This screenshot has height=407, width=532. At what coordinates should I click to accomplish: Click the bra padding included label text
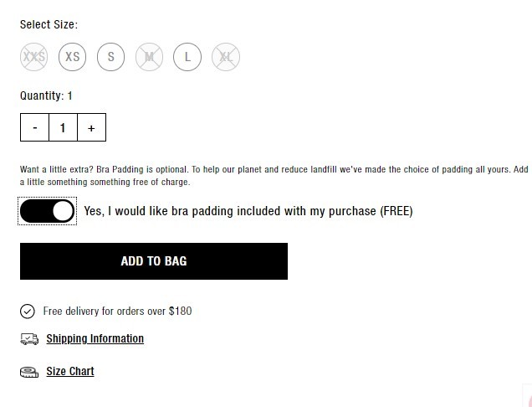[248, 211]
